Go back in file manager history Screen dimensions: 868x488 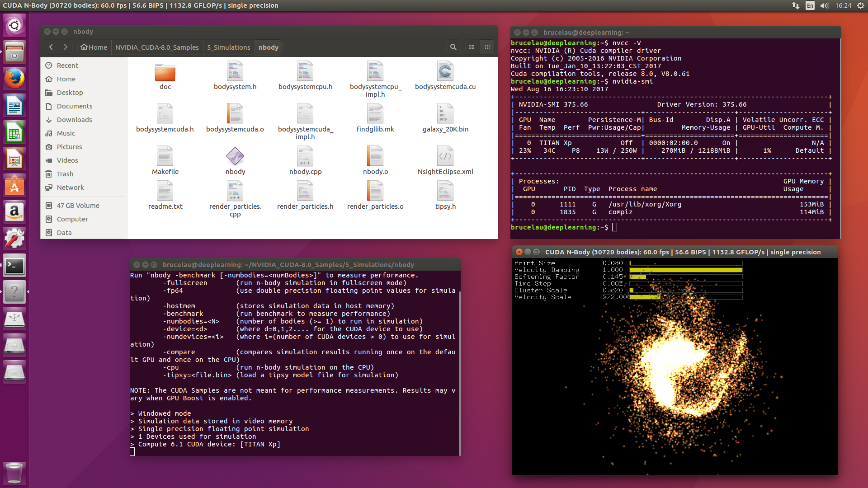(51, 47)
